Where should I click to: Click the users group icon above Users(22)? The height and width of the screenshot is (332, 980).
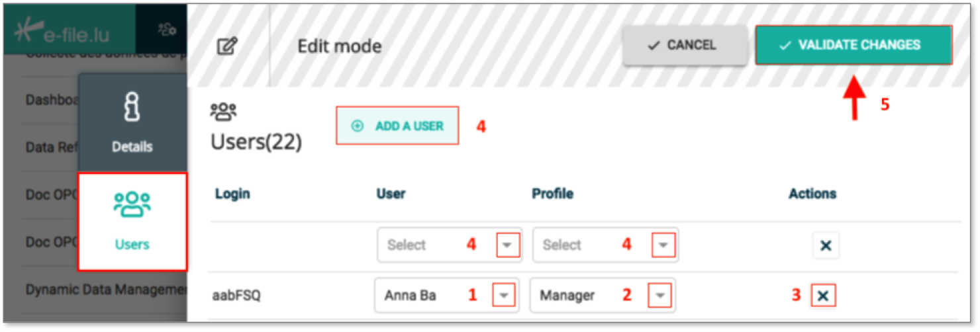(223, 111)
